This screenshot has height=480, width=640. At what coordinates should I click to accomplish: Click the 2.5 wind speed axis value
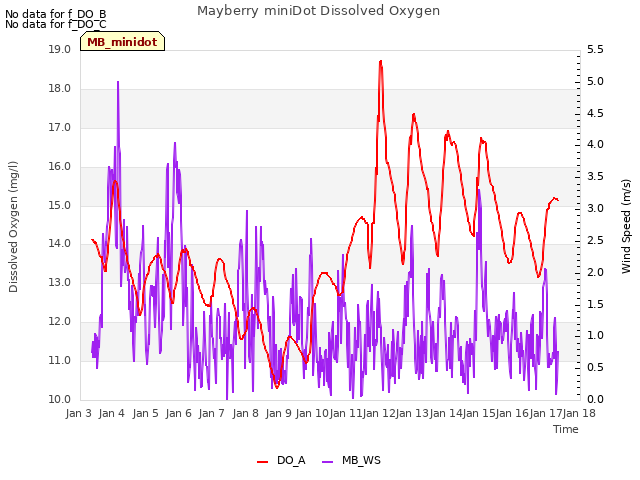[595, 240]
